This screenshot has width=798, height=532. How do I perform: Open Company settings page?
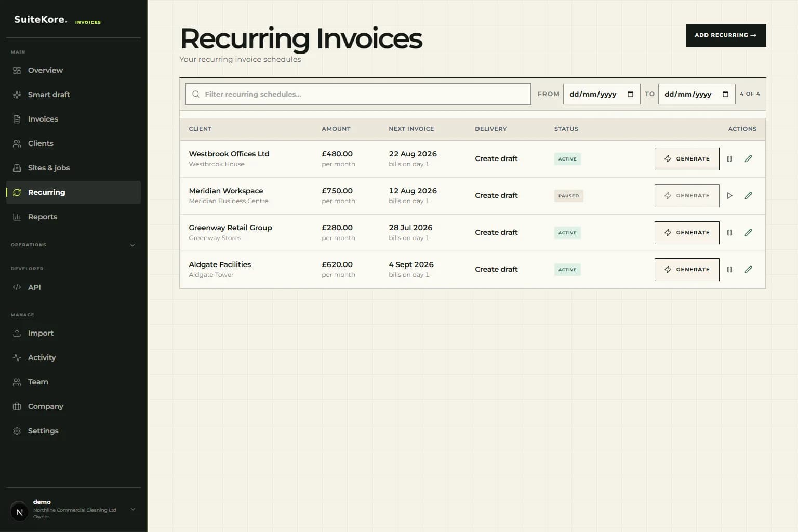tap(73, 406)
